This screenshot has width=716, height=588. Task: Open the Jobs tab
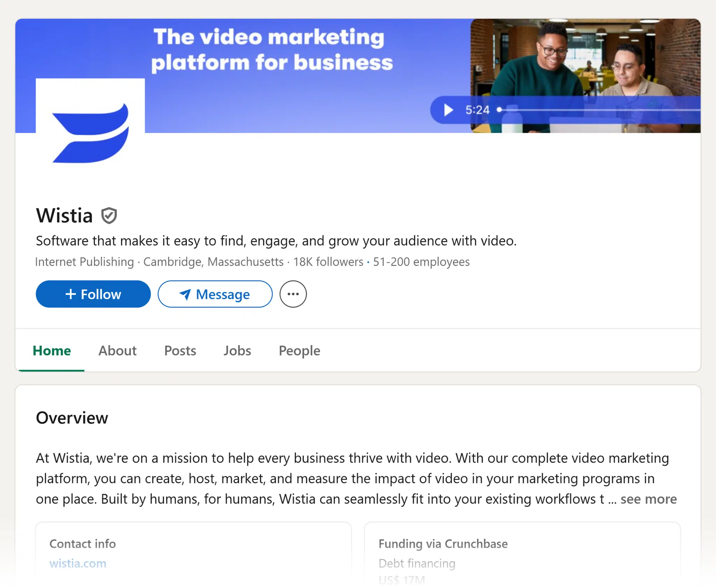[x=237, y=350]
